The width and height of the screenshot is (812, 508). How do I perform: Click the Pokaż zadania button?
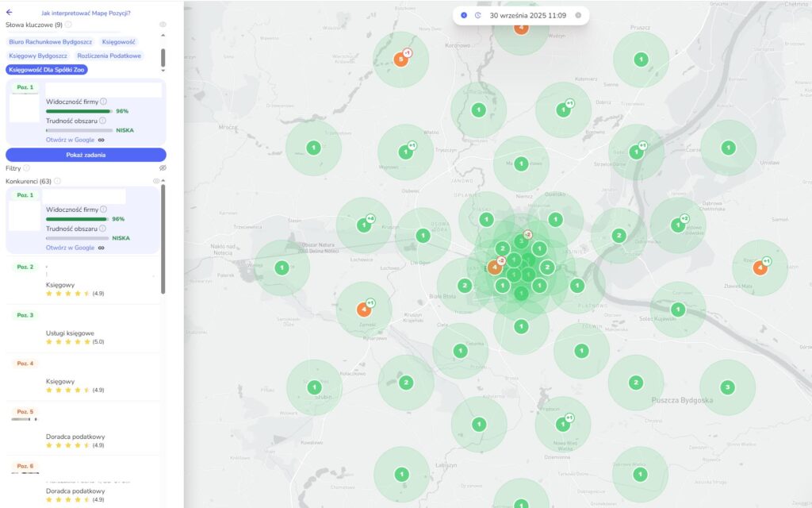tap(85, 155)
